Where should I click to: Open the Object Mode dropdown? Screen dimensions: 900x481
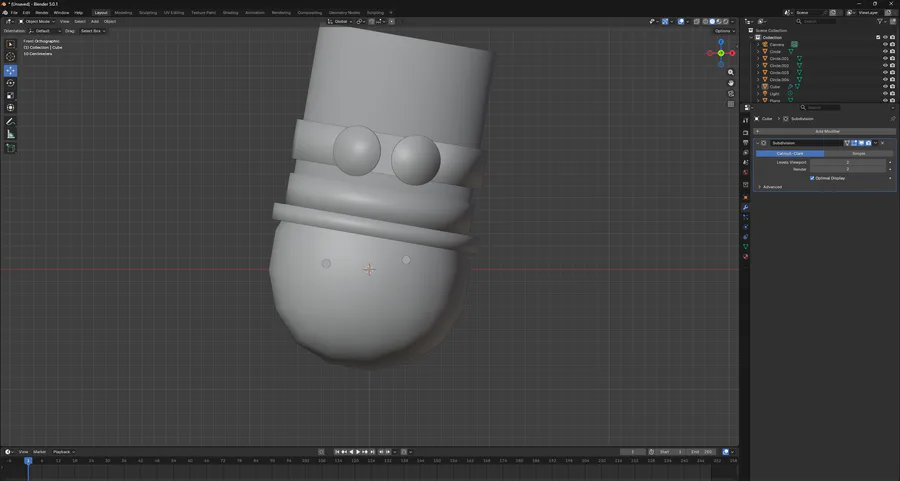tap(38, 21)
